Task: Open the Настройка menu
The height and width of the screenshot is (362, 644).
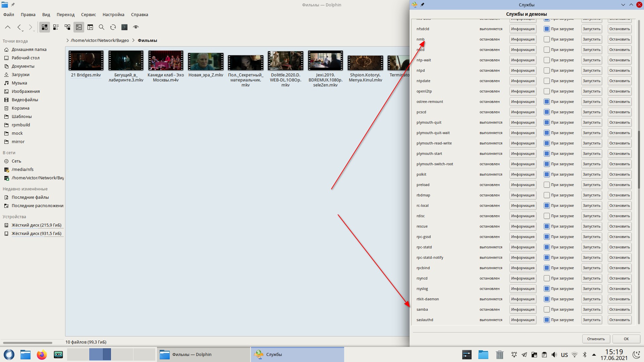Action: pyautogui.click(x=113, y=14)
